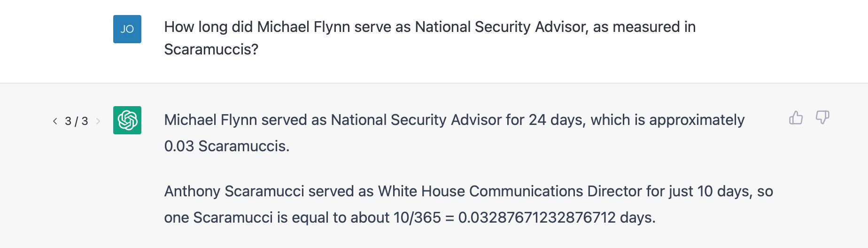
Task: Click 'which is approximately' in the first reply
Action: [667, 120]
